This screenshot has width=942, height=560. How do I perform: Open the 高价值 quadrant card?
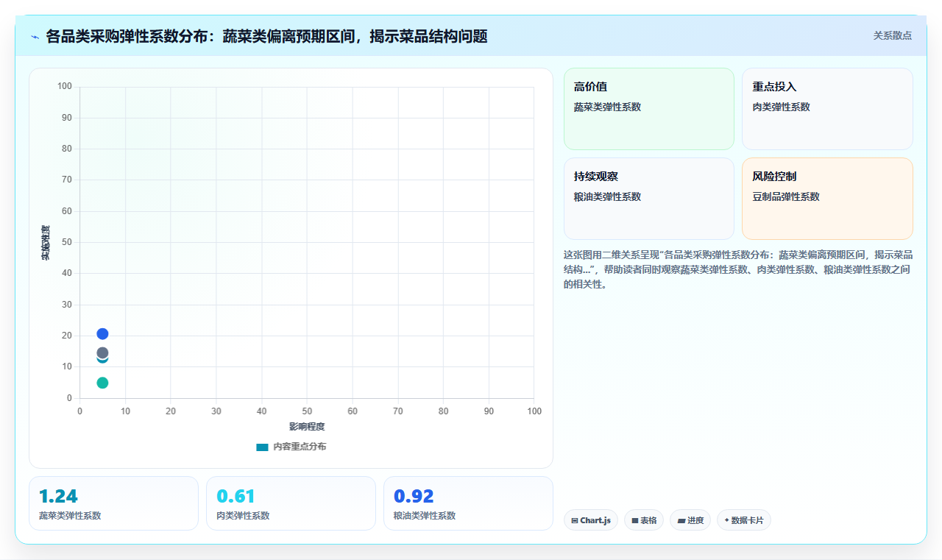(x=649, y=109)
